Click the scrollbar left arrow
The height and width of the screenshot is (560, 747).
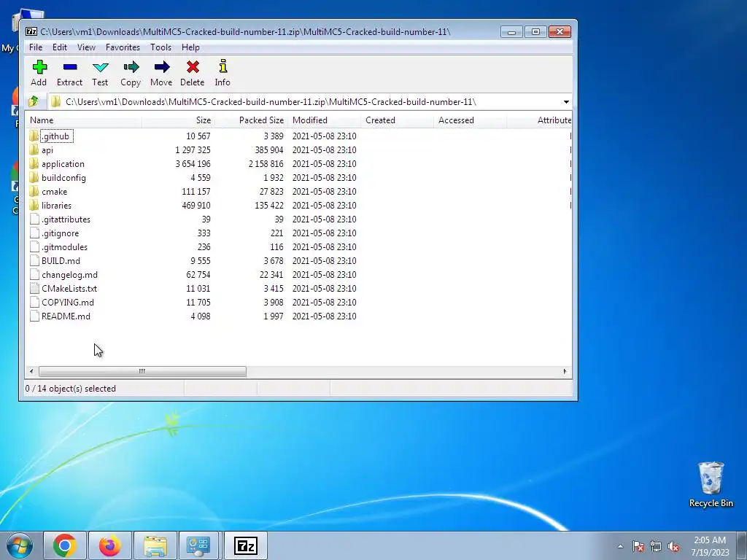31,371
